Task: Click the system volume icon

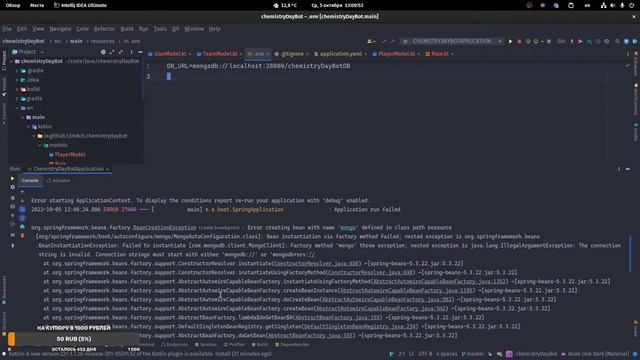Action: pos(613,5)
